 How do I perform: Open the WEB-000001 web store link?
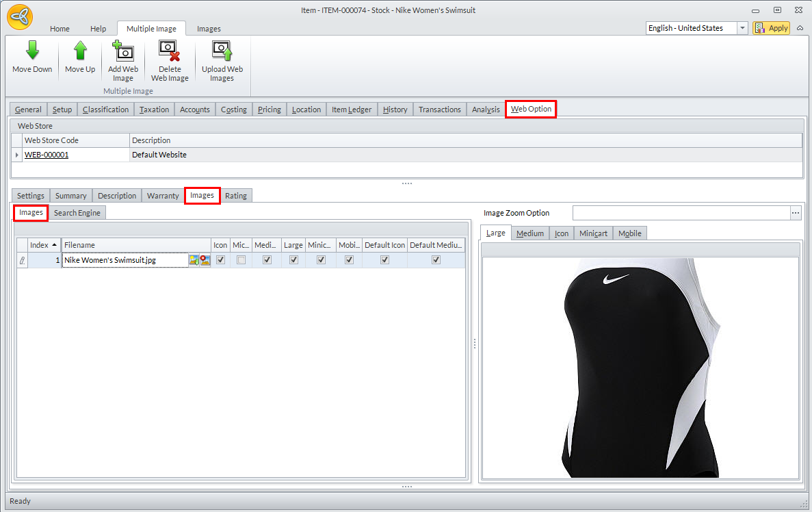(47, 155)
